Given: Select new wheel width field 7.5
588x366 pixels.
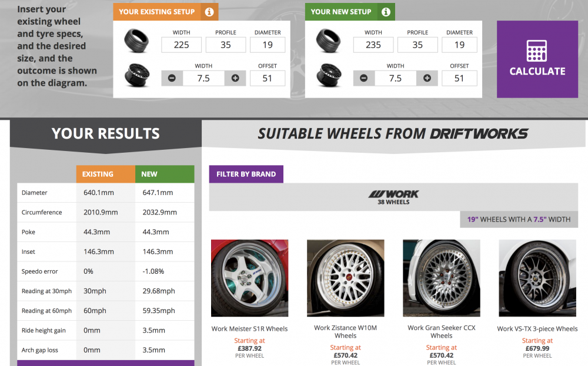Looking at the screenshot, I should (x=396, y=78).
